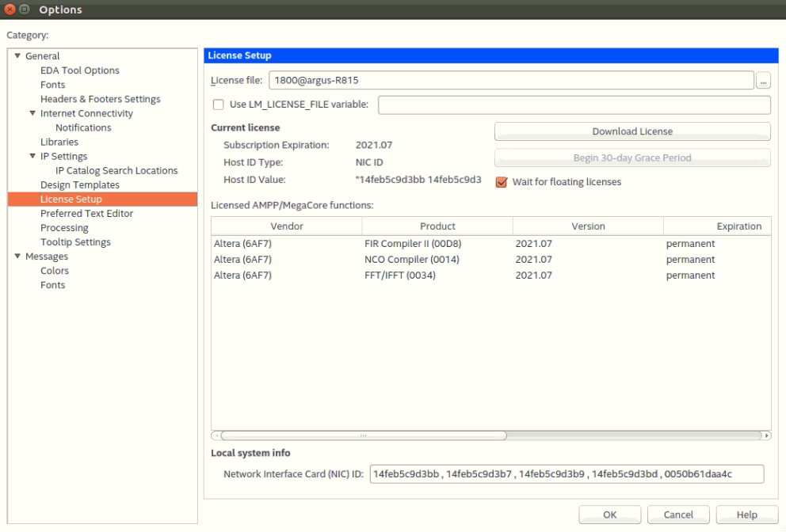Open the Tooltip Settings category

tap(75, 242)
